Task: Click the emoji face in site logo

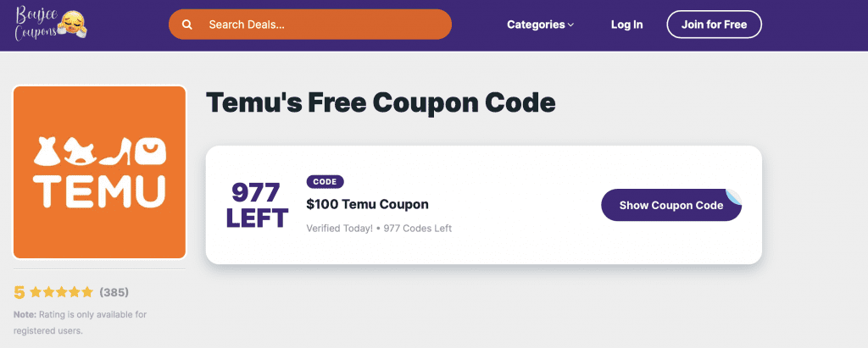Action: 74,24
